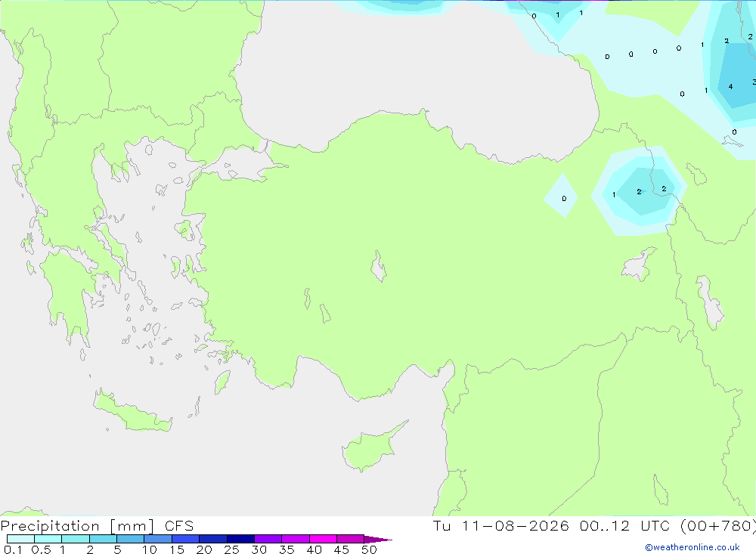Click the 25–30 mm navy legend swatch

(x=240, y=539)
